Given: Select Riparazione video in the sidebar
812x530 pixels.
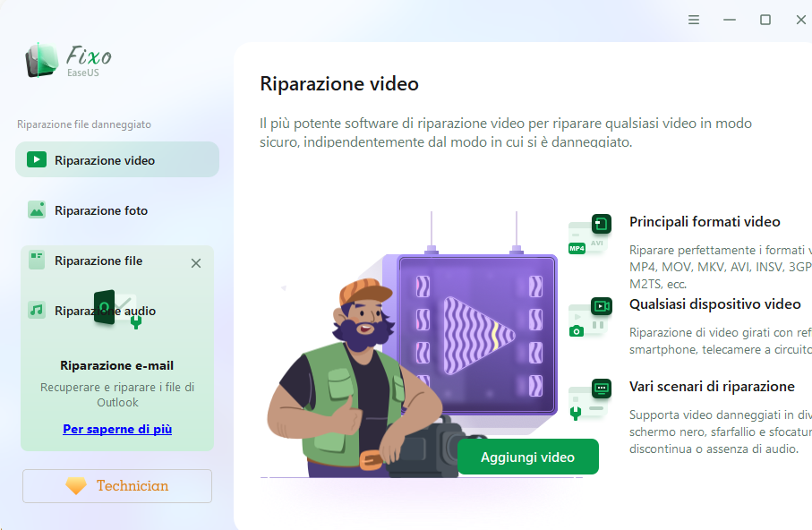Looking at the screenshot, I should 117,159.
